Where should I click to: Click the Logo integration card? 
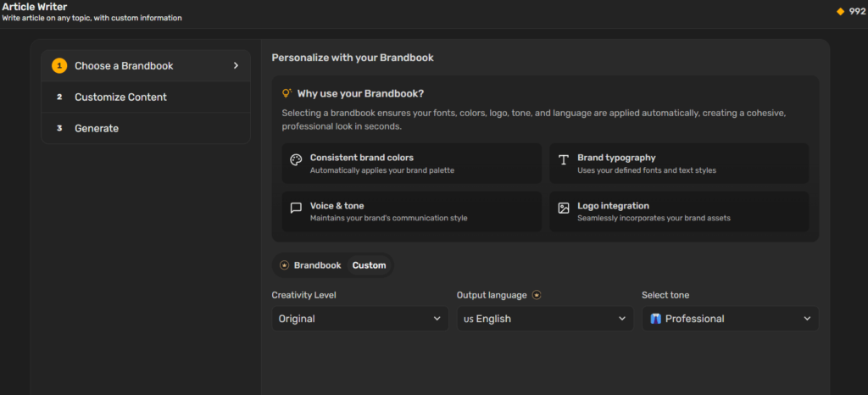point(679,212)
